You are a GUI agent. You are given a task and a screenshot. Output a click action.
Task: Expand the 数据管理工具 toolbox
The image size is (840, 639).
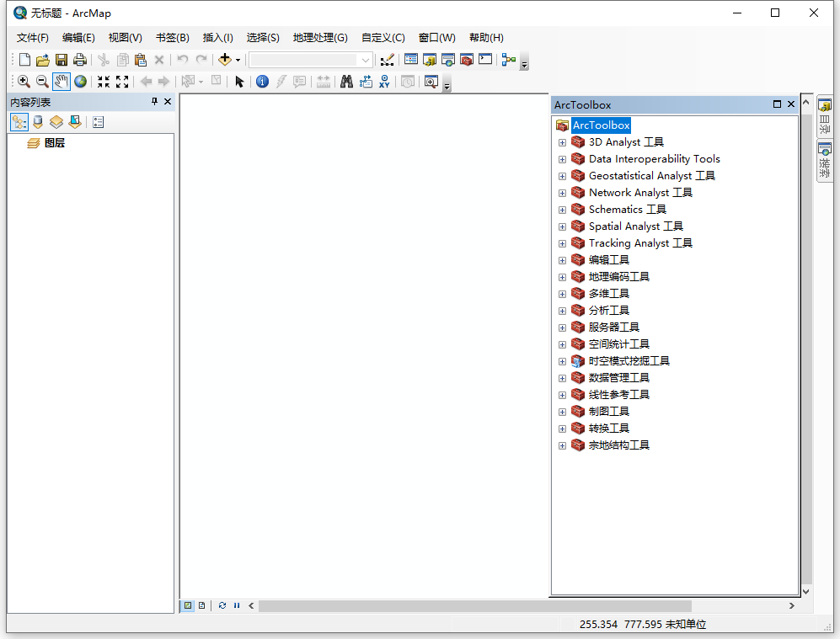point(562,378)
